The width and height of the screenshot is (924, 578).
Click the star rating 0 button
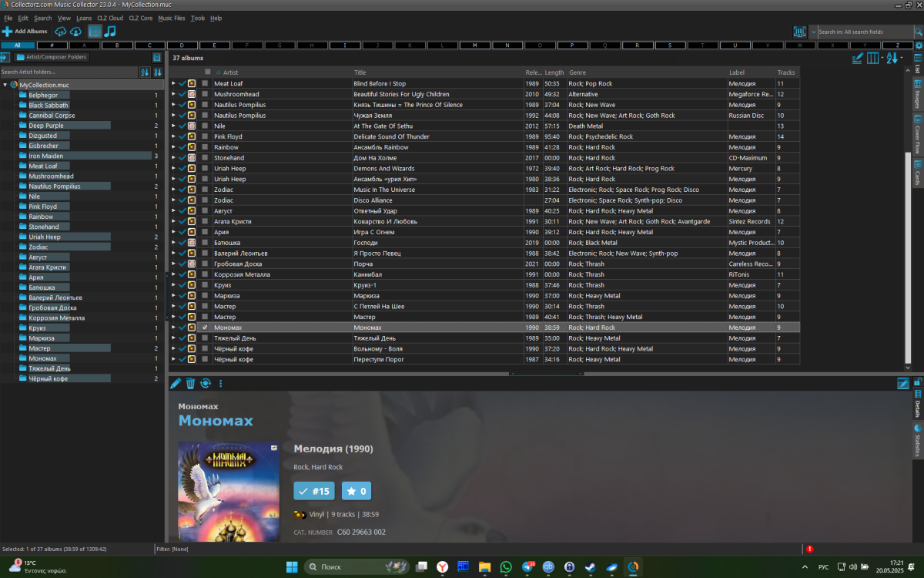[x=356, y=491]
